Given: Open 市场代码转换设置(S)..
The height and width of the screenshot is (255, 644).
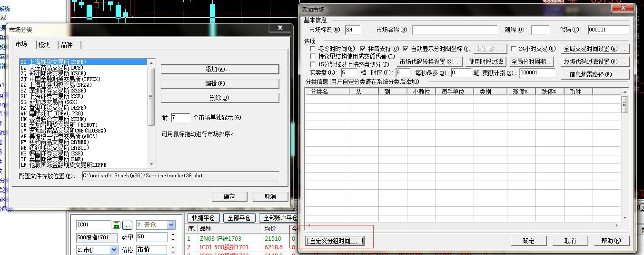Looking at the screenshot, I should pyautogui.click(x=430, y=61).
